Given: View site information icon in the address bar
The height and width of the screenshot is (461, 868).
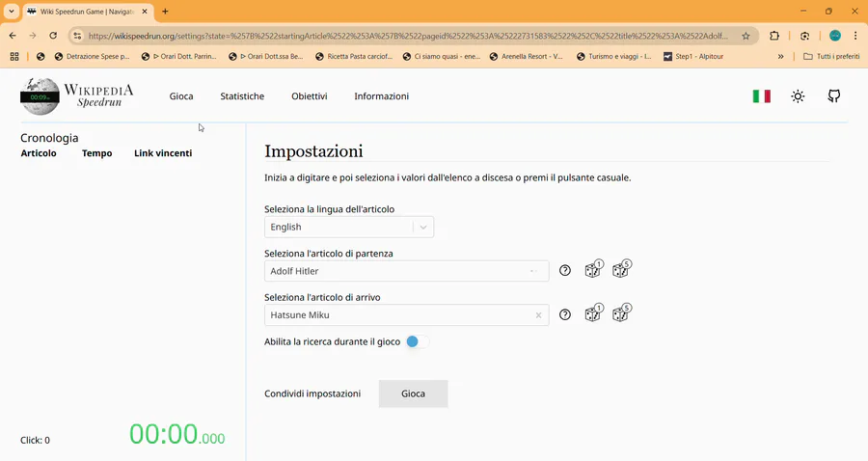Looking at the screenshot, I should pyautogui.click(x=77, y=36).
